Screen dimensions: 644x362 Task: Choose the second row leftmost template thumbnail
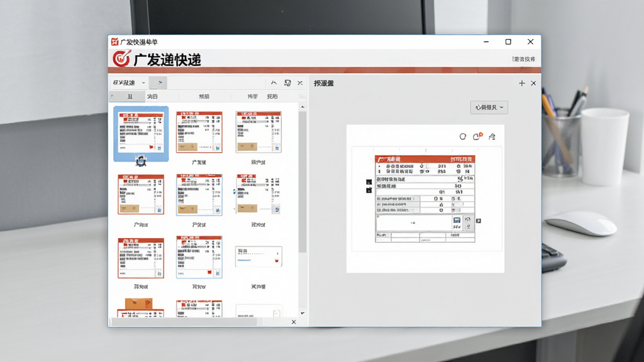pos(141,194)
